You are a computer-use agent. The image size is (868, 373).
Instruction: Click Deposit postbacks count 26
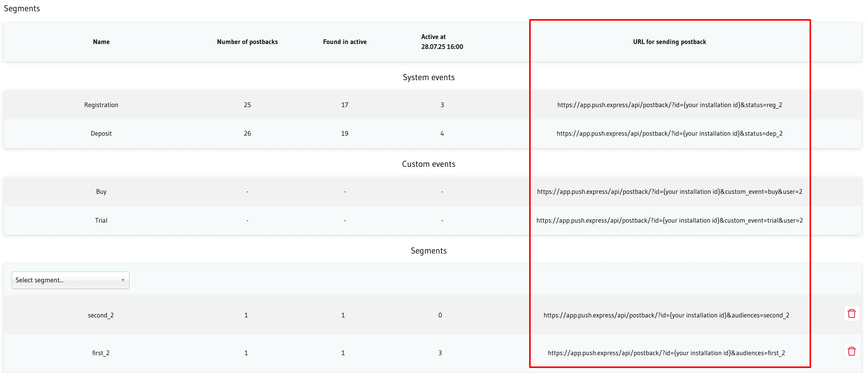click(247, 133)
